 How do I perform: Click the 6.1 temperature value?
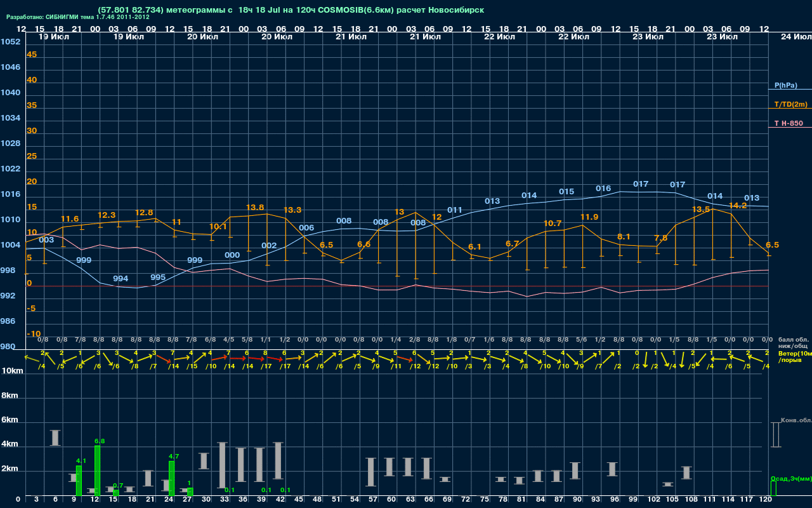click(475, 247)
